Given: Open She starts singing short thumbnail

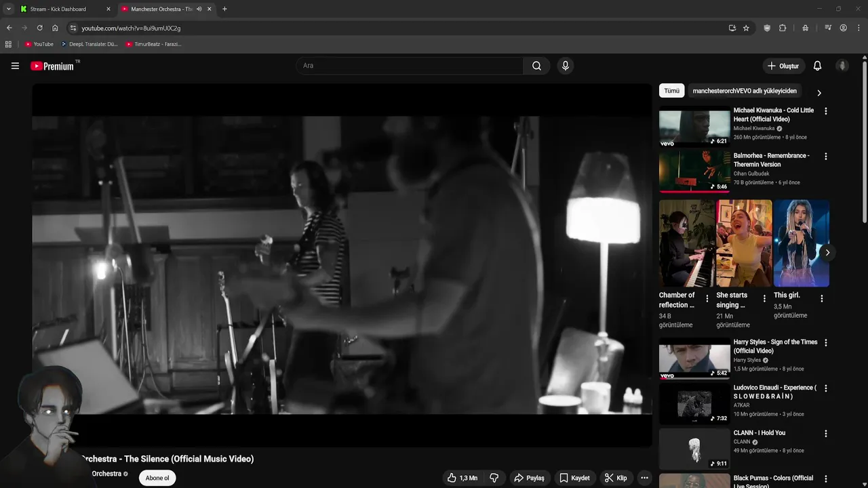Looking at the screenshot, I should coord(744,243).
